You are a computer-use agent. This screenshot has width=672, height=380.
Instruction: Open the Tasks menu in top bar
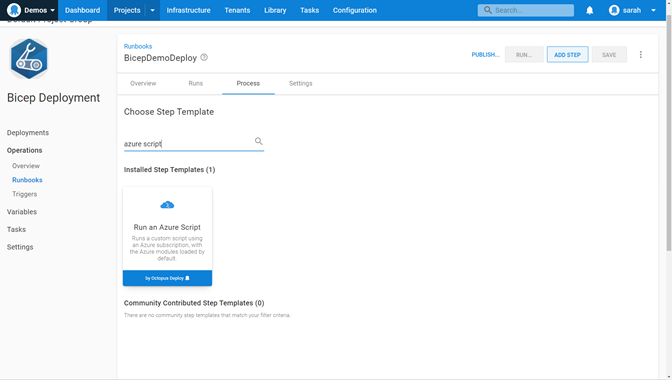coord(309,10)
